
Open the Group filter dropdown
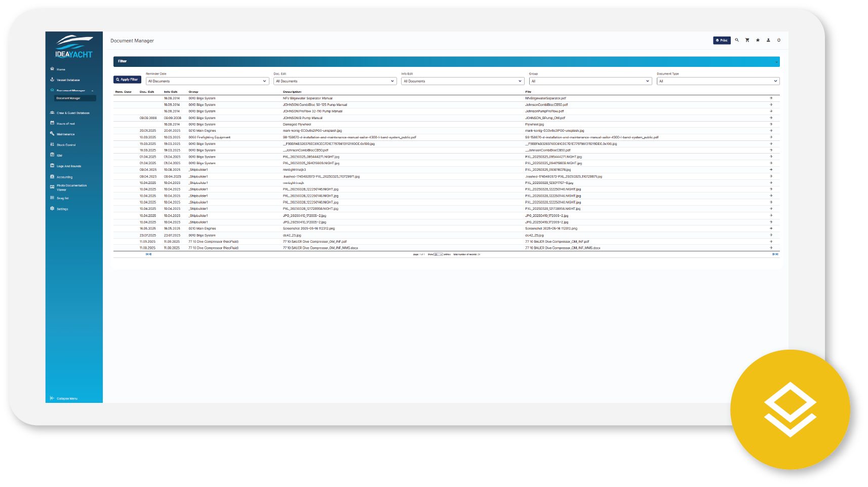(x=590, y=81)
